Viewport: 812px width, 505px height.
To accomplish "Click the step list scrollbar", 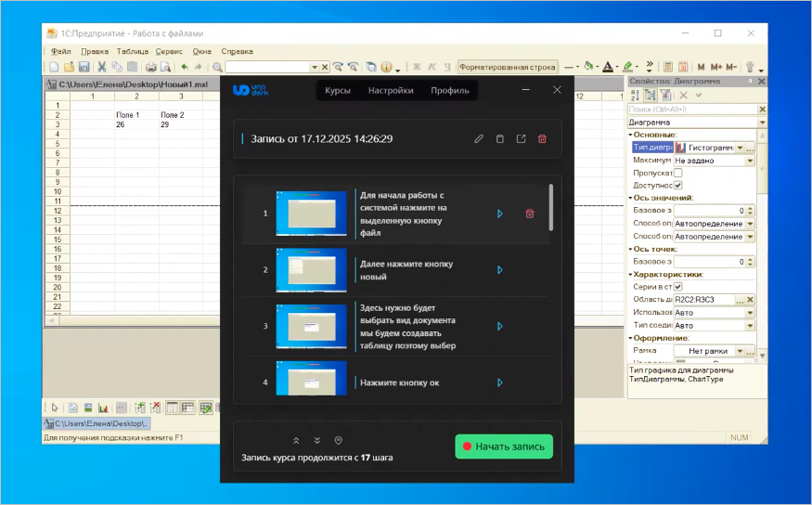I will coord(551,208).
